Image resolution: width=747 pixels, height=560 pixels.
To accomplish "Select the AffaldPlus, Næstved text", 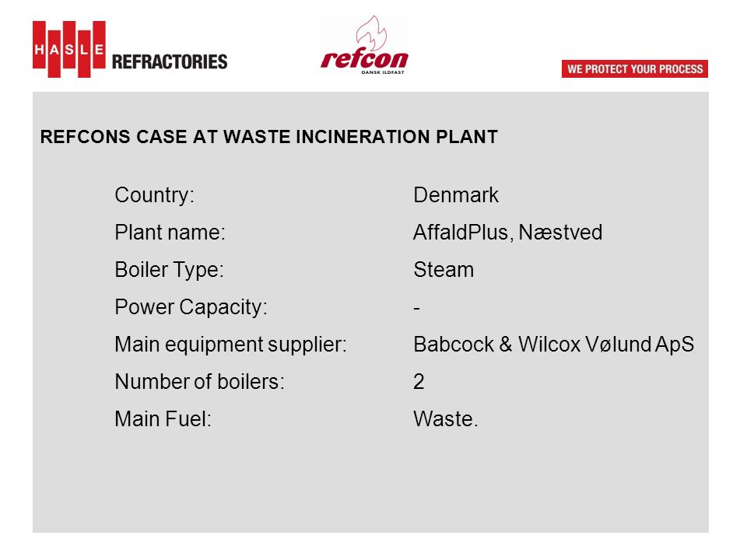I will point(508,233).
